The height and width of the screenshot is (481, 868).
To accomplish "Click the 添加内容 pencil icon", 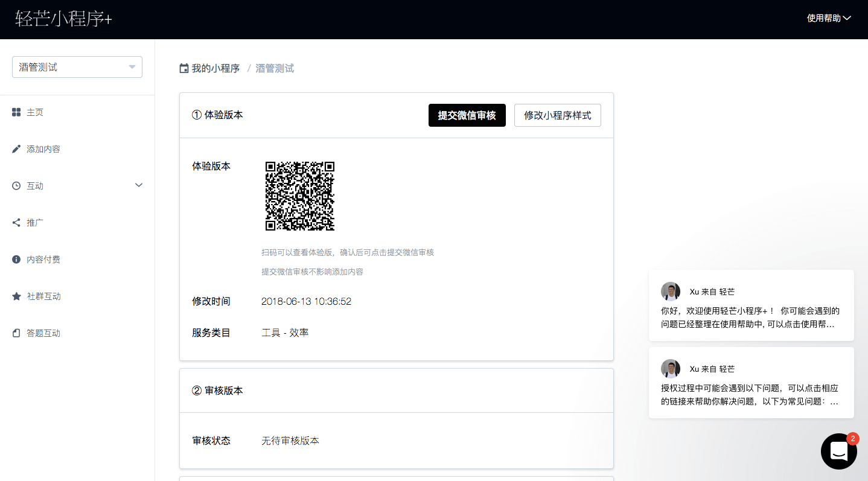I will point(16,149).
